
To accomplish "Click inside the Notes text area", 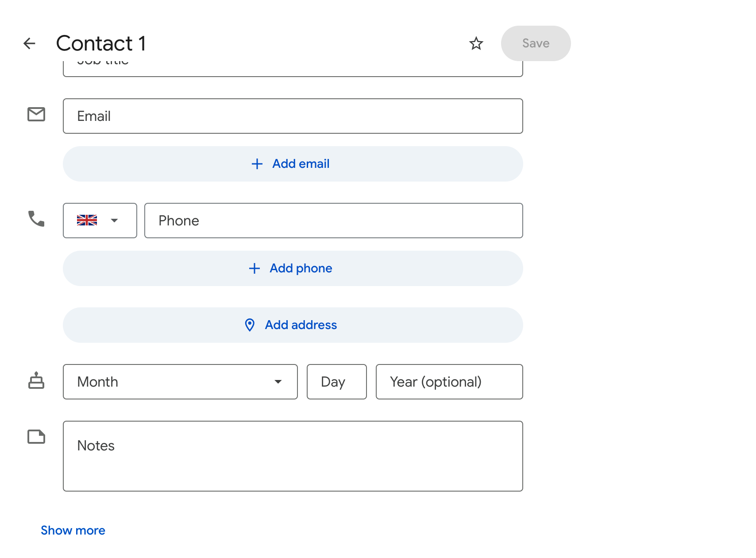I will [293, 456].
